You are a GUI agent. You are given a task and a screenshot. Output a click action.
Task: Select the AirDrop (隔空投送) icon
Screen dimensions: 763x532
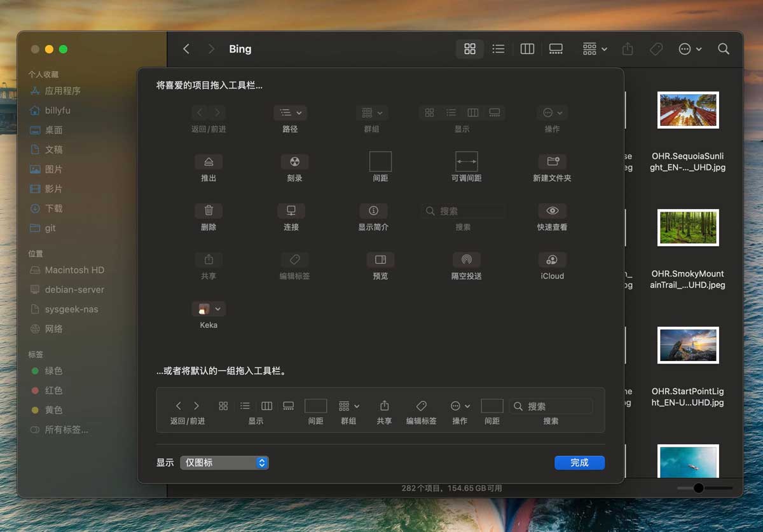[x=466, y=259]
